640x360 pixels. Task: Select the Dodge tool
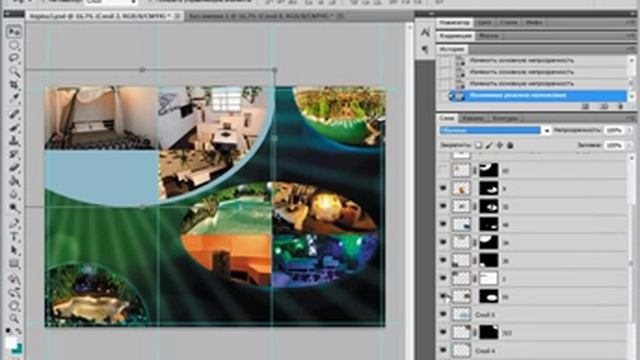(x=15, y=207)
